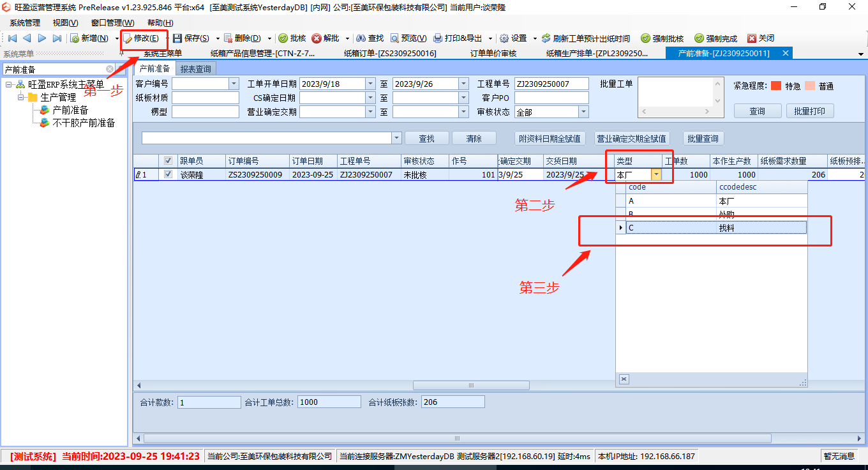
Task: Open the 审核状态 全部 dropdown
Action: click(583, 112)
